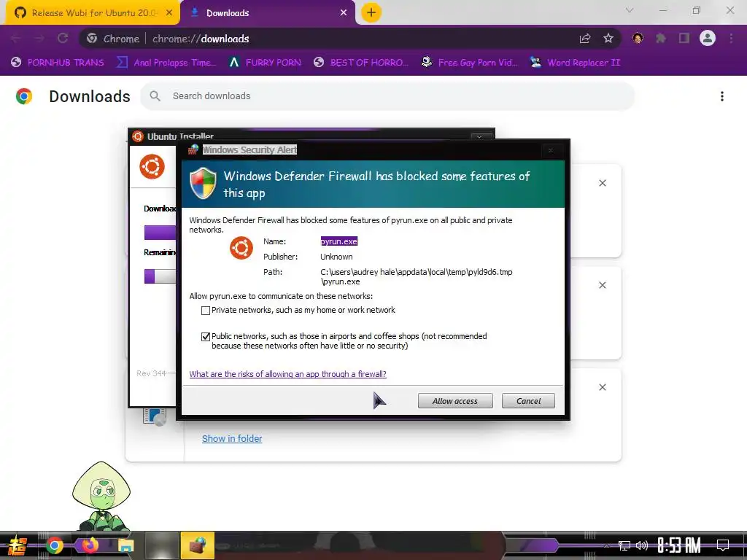Go back with the browser back arrow
This screenshot has height=560, width=747.
coord(16,39)
